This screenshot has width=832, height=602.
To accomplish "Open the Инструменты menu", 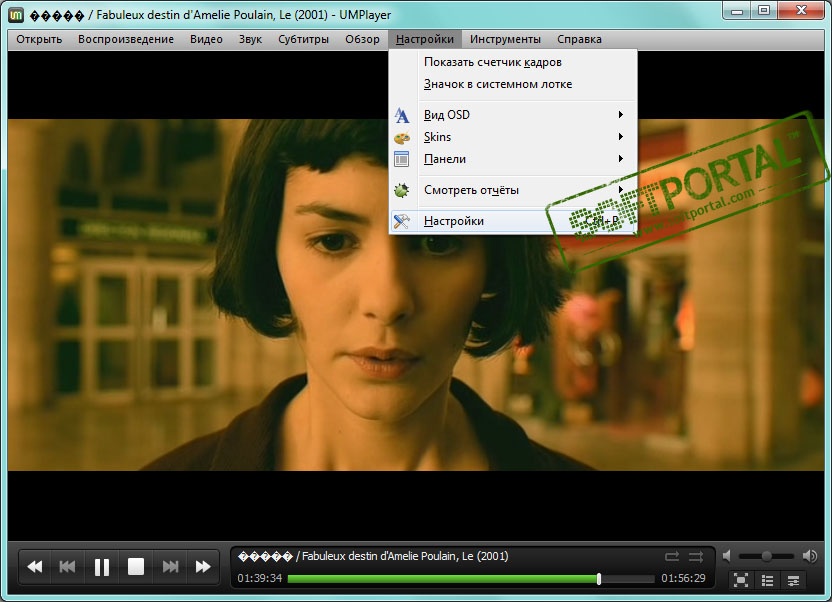I will [x=505, y=39].
